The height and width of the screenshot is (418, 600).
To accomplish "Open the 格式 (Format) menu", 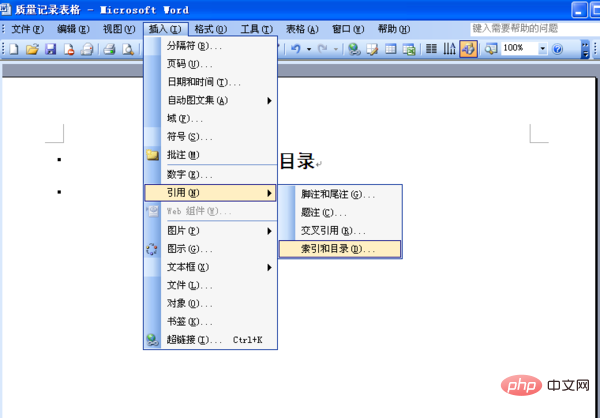I will click(210, 29).
